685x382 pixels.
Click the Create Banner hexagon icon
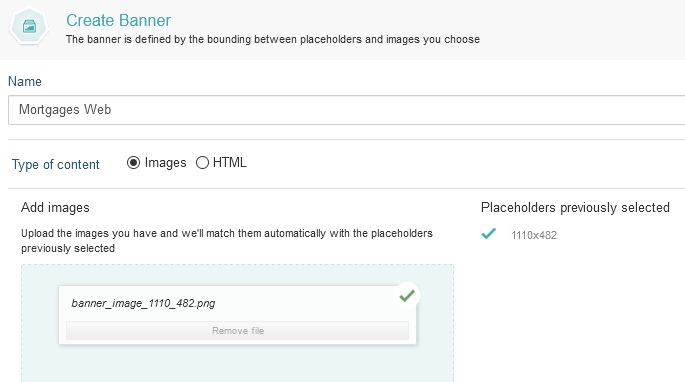click(29, 27)
